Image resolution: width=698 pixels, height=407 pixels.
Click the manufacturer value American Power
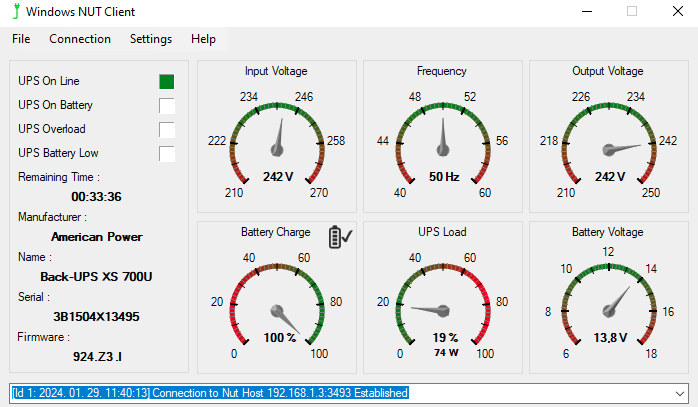97,237
